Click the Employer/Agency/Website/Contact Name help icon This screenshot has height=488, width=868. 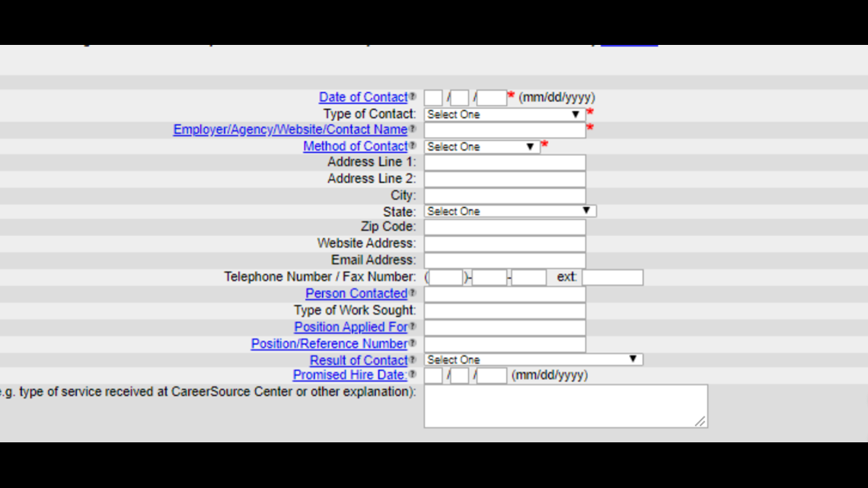pos(412,129)
